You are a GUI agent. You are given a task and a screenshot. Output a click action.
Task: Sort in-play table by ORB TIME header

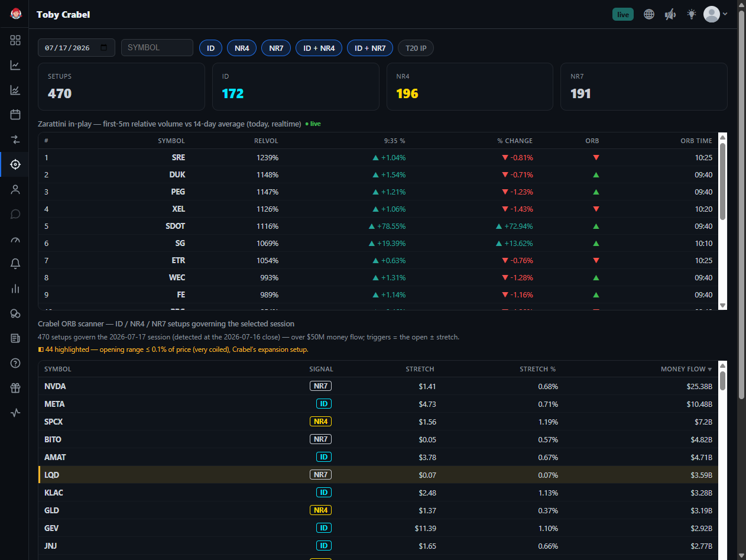pos(696,141)
